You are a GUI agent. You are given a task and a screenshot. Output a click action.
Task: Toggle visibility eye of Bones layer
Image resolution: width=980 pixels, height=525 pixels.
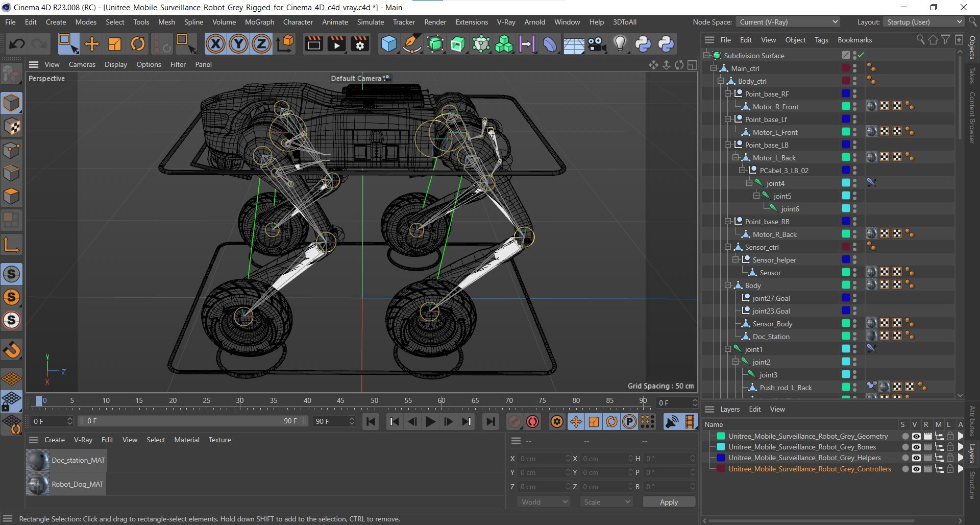point(916,447)
